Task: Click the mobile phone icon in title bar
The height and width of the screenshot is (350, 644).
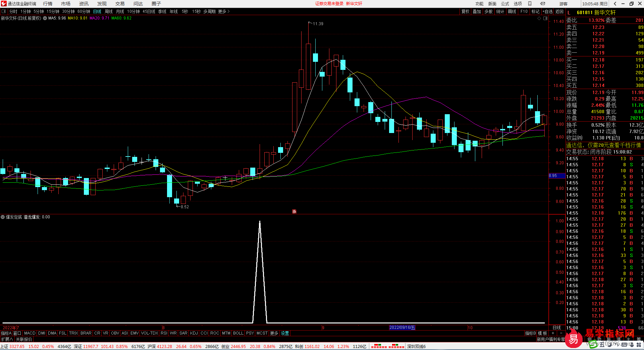Action: [x=530, y=4]
